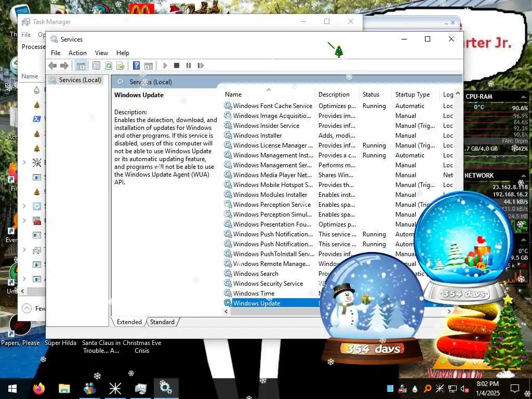Open the Windows Start button

click(12, 389)
